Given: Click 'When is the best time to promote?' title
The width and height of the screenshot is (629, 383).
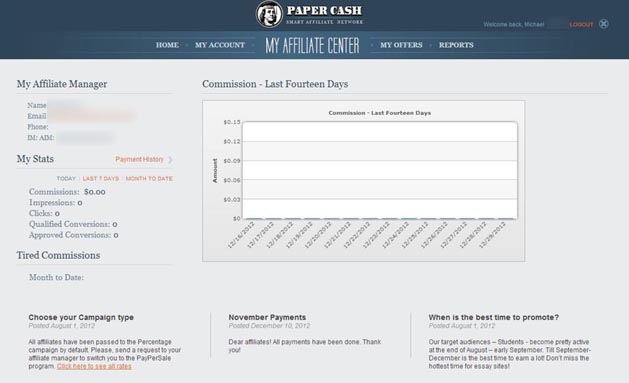Looking at the screenshot, I should [x=493, y=317].
